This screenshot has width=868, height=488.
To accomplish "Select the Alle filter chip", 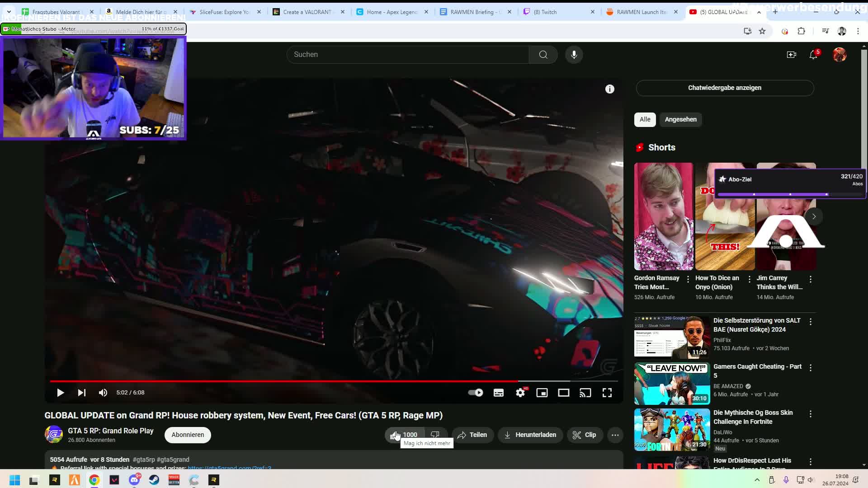I will click(645, 119).
